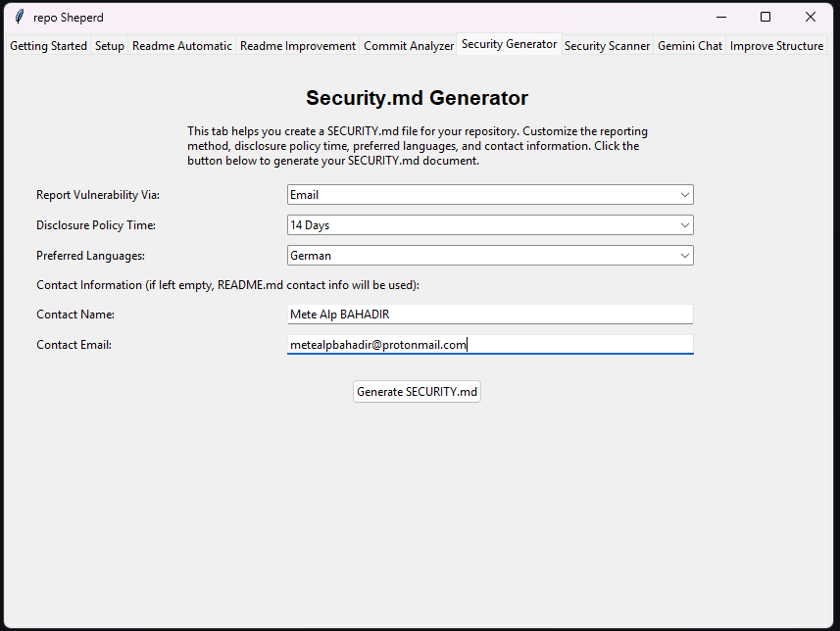Click the Contact Information note text
Viewport: 840px width, 631px height.
[x=227, y=285]
